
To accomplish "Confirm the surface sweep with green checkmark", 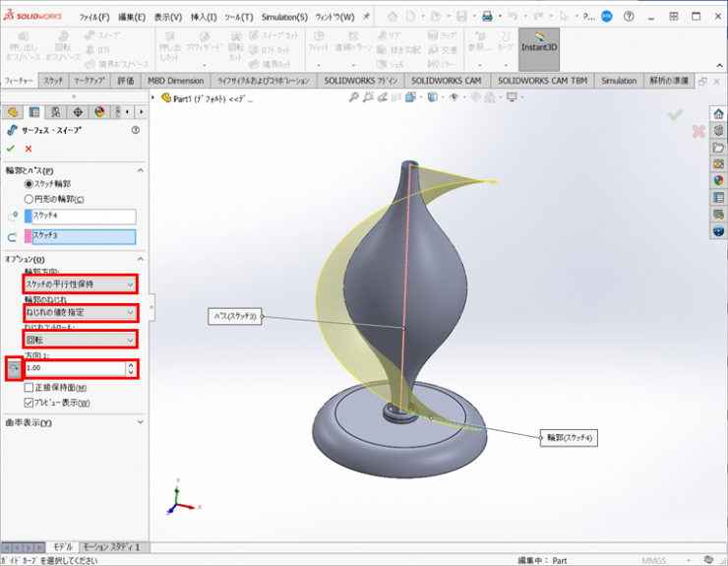I will click(11, 148).
